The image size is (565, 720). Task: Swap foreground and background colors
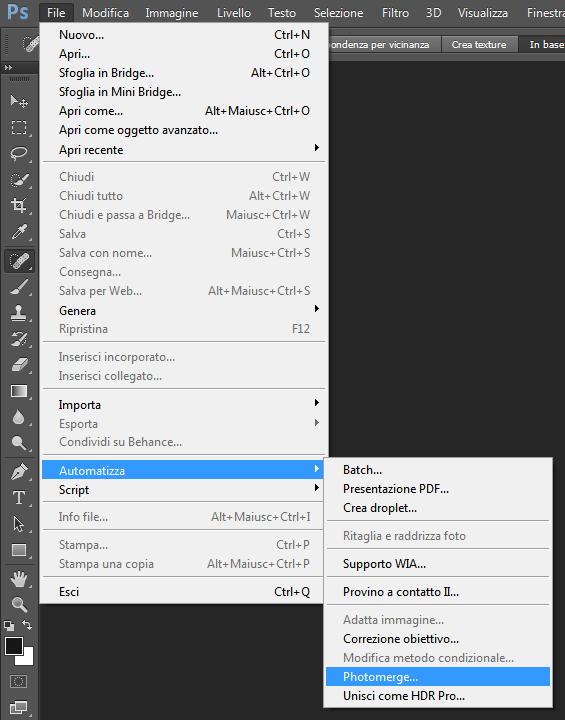pyautogui.click(x=27, y=625)
